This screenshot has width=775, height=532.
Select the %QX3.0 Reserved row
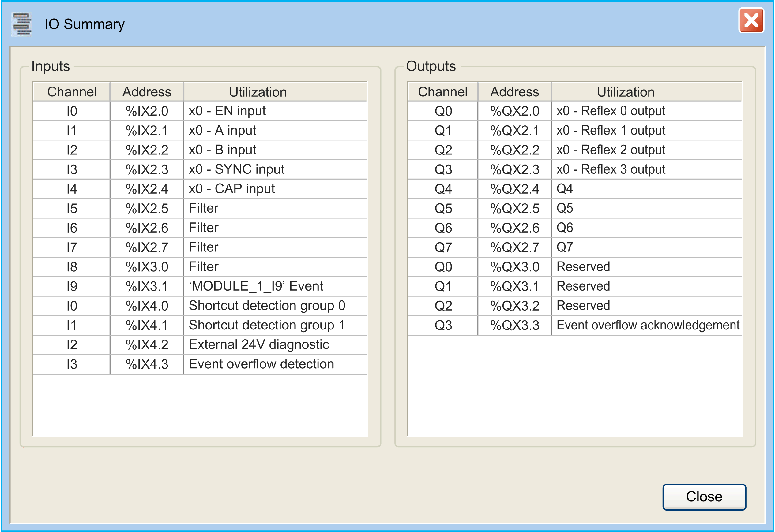click(x=583, y=267)
